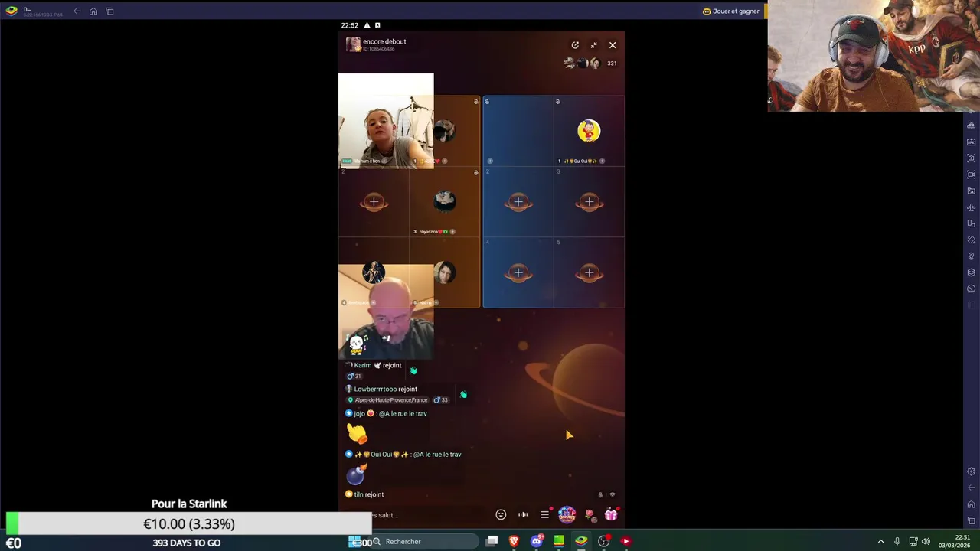
Task: Open Brave browser from taskbar
Action: coord(514,542)
